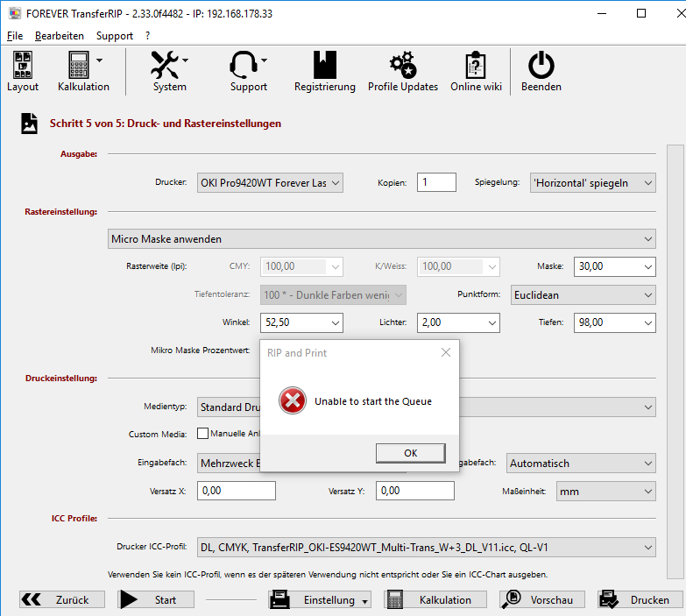The image size is (686, 616).
Task: Open the Punktform Euclidean dropdown
Action: tap(583, 295)
